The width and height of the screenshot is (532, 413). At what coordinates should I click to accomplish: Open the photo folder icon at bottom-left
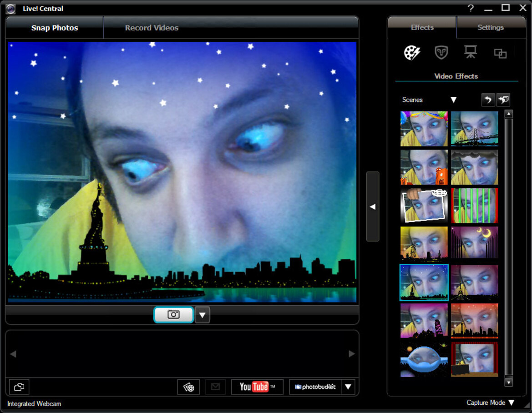tap(19, 387)
